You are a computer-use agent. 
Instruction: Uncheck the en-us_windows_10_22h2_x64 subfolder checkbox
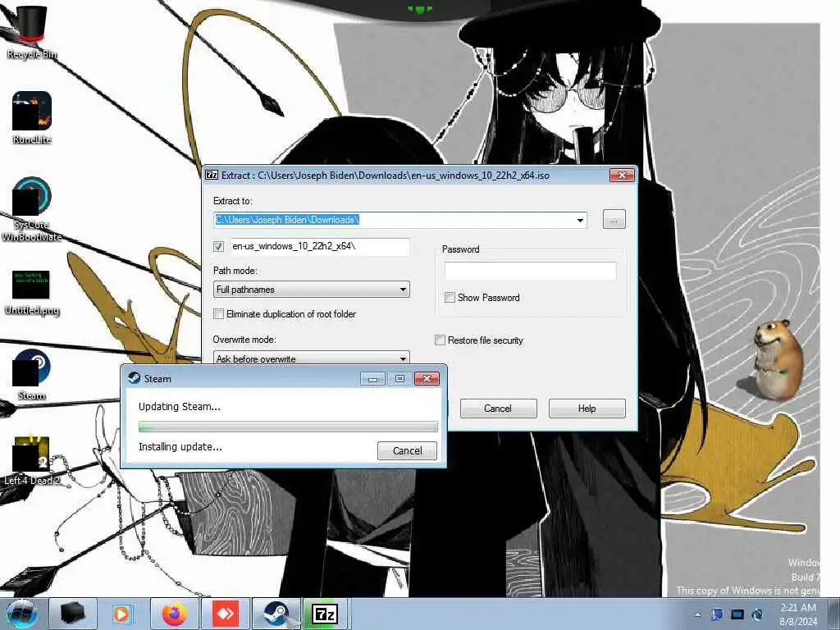(x=218, y=246)
